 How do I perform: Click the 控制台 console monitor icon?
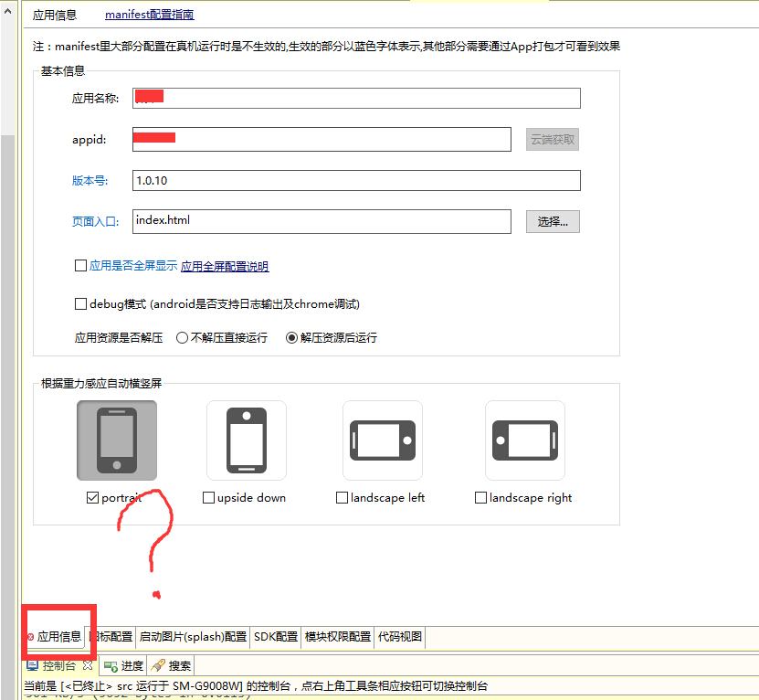coord(32,665)
